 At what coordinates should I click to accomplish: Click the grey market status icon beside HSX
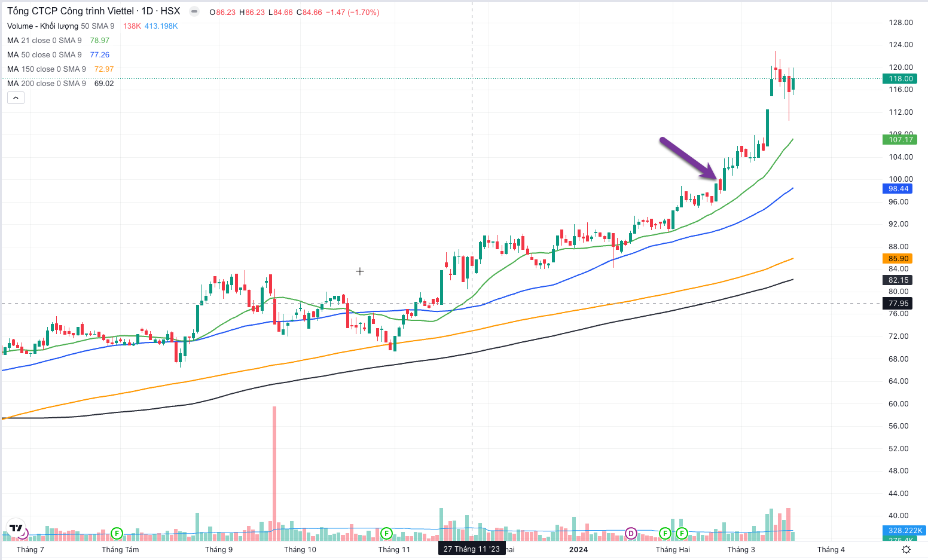tap(194, 11)
